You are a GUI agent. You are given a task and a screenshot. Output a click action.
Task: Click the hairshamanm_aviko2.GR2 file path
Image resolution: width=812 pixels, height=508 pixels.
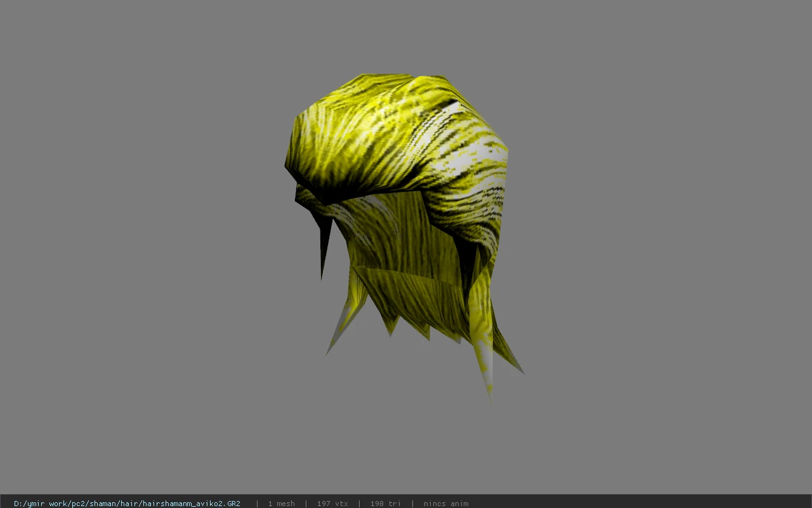tap(127, 504)
